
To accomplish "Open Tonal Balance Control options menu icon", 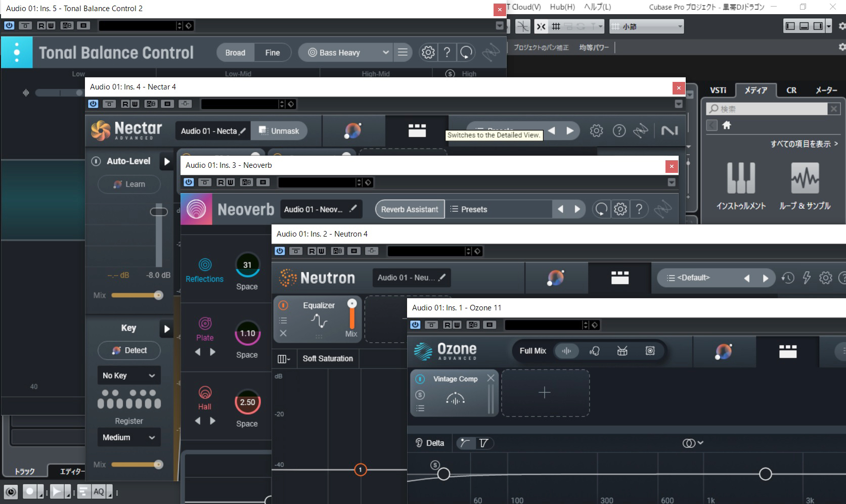I will pyautogui.click(x=403, y=52).
